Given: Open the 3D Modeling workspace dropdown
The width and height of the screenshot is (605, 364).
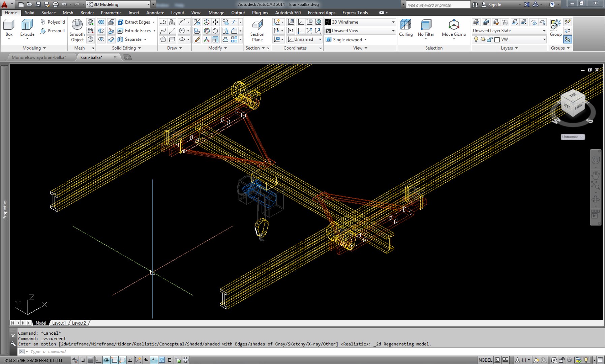Looking at the screenshot, I should [x=119, y=4].
